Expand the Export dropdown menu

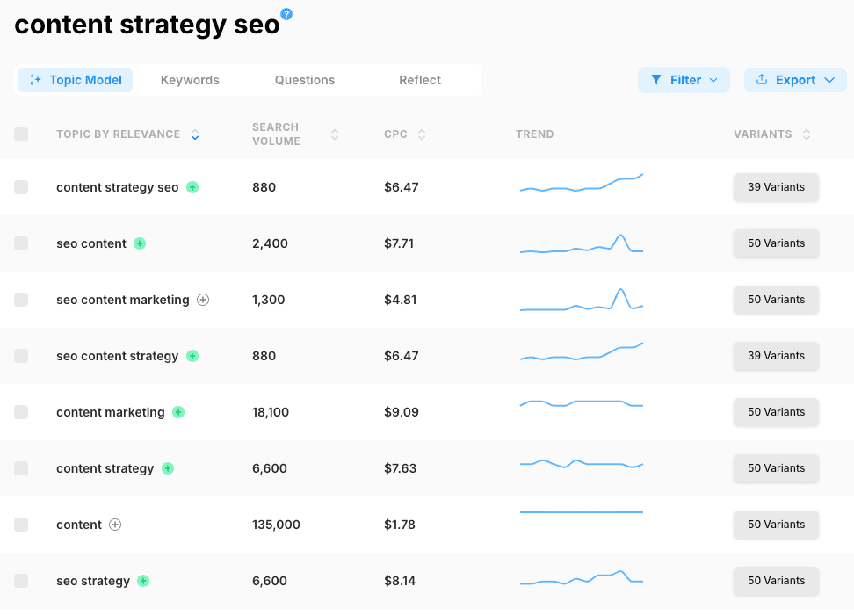[795, 80]
